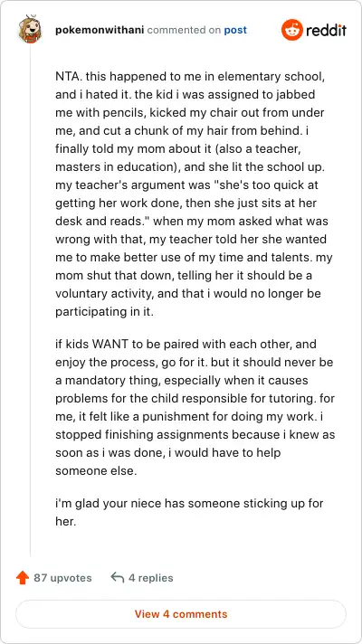
Task: Open the pokemonwithani username link
Action: [x=100, y=30]
